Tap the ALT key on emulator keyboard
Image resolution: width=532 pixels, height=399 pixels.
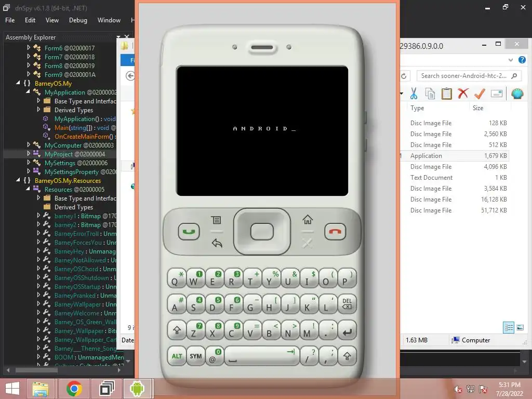[177, 356]
